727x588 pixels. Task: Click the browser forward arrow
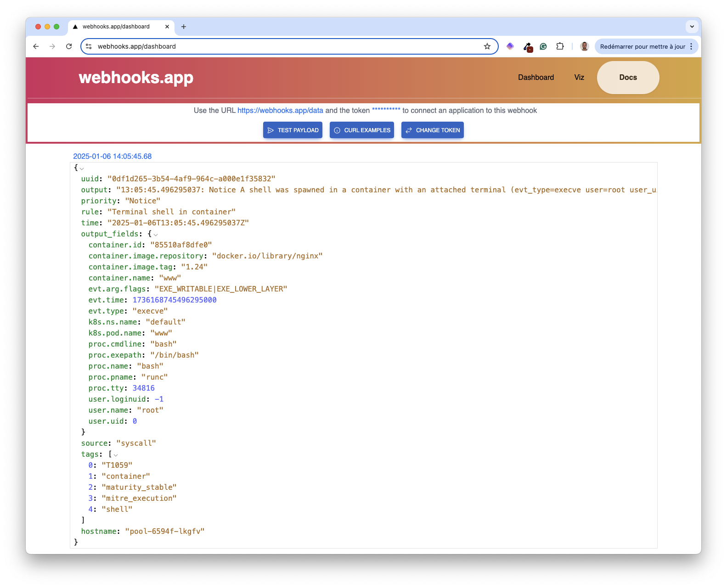pyautogui.click(x=52, y=46)
